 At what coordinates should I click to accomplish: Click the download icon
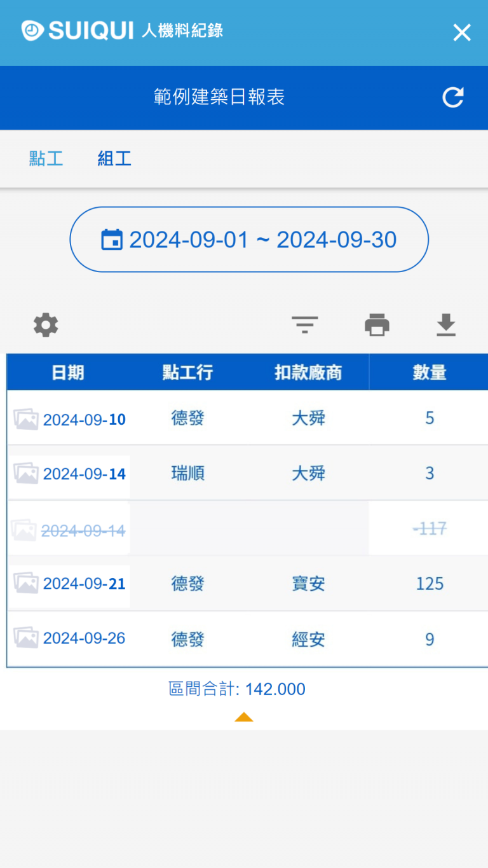(446, 325)
